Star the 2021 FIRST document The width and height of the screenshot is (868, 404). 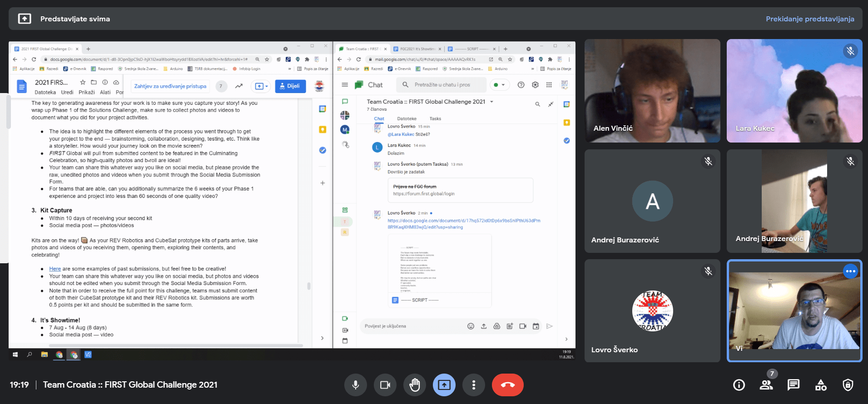83,82
